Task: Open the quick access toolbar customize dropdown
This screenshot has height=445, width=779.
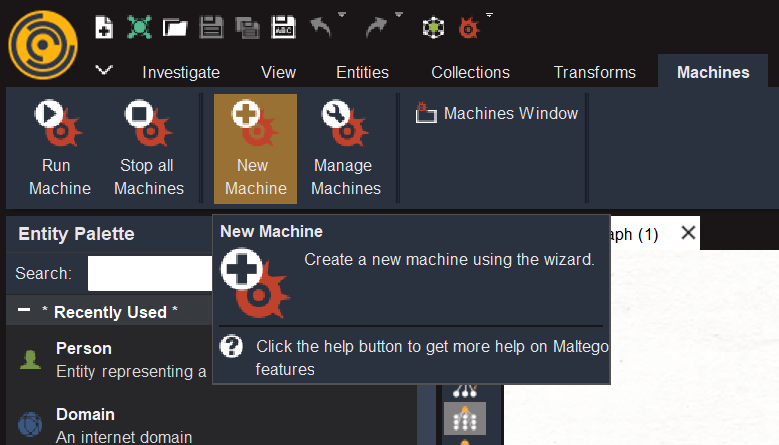Action: click(x=489, y=15)
